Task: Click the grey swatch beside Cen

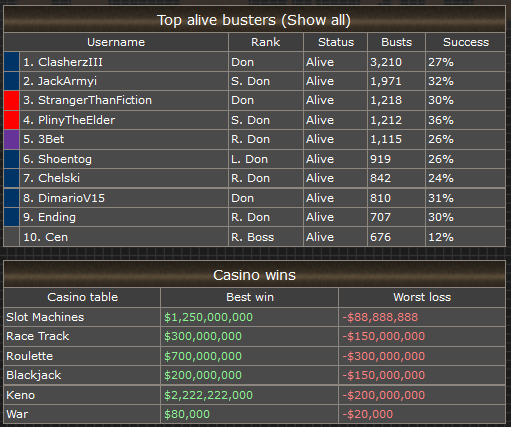Action: pyautogui.click(x=12, y=237)
